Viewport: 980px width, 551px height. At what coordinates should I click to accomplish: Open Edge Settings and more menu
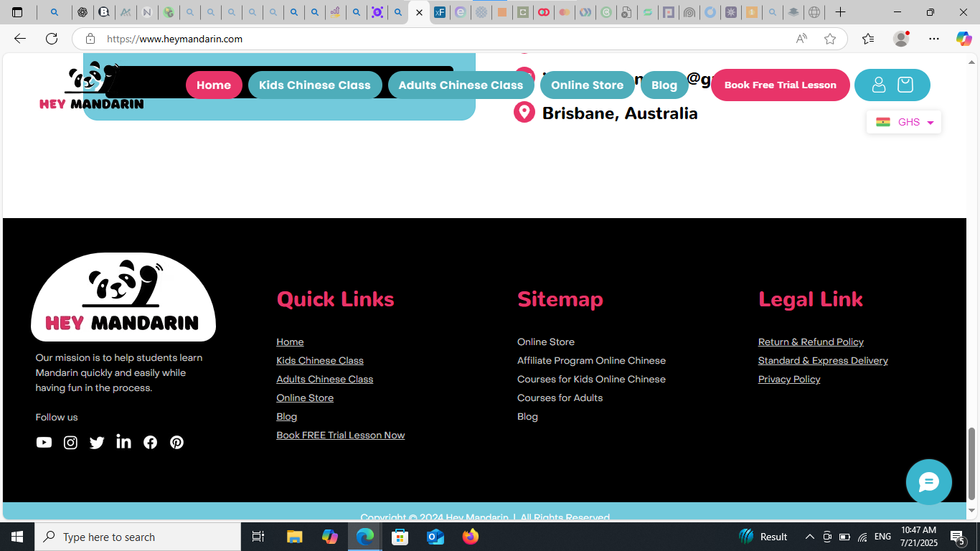coord(934,39)
